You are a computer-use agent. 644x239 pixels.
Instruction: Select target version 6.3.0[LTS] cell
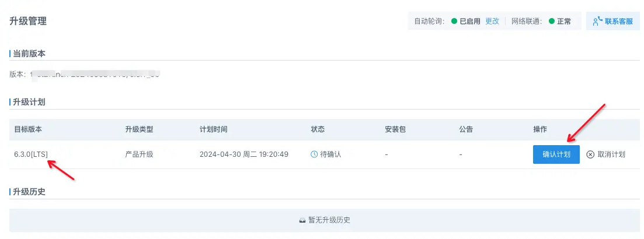click(31, 154)
